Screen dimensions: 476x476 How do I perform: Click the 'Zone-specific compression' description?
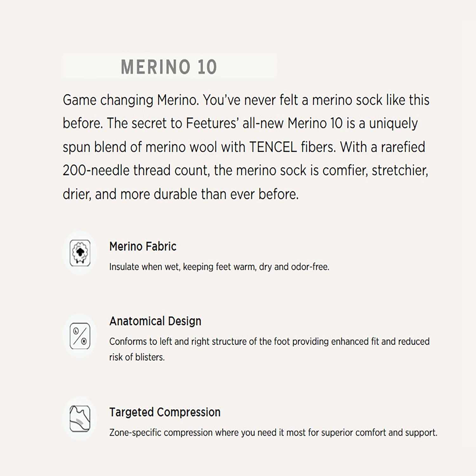click(x=273, y=433)
